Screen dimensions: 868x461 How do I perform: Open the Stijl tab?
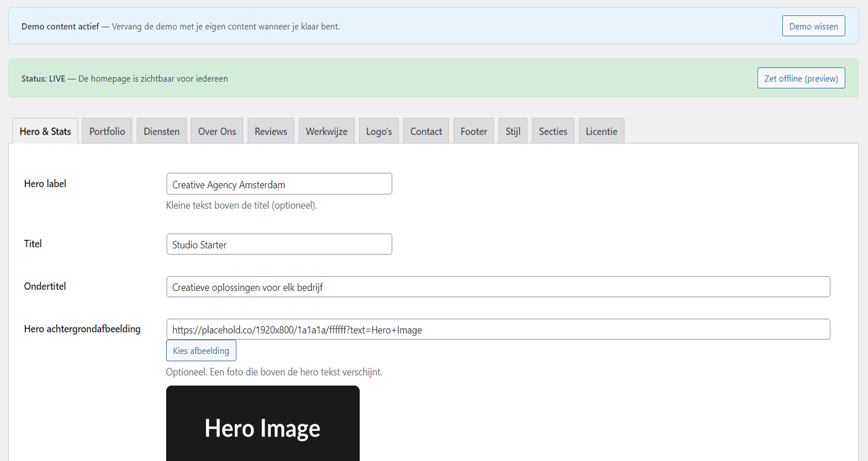click(513, 132)
